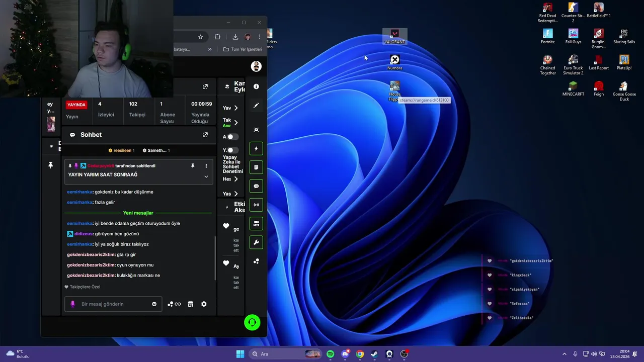Click Sameth... chat badge leader
The width and height of the screenshot is (644, 362).
point(156,150)
